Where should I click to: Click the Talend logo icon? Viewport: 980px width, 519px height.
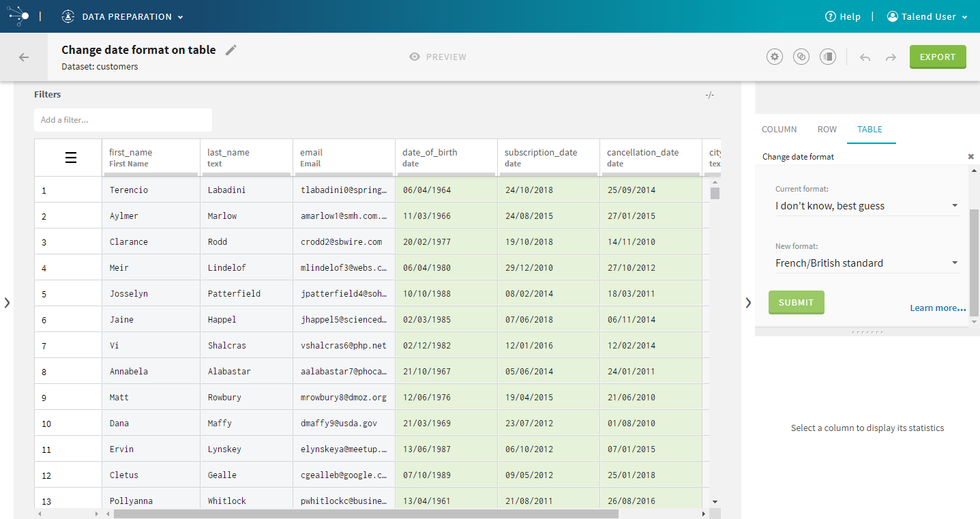[x=18, y=16]
